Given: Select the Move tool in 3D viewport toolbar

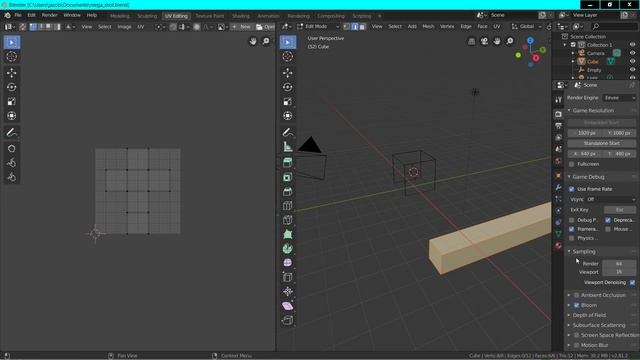Looking at the screenshot, I should pyautogui.click(x=288, y=73).
